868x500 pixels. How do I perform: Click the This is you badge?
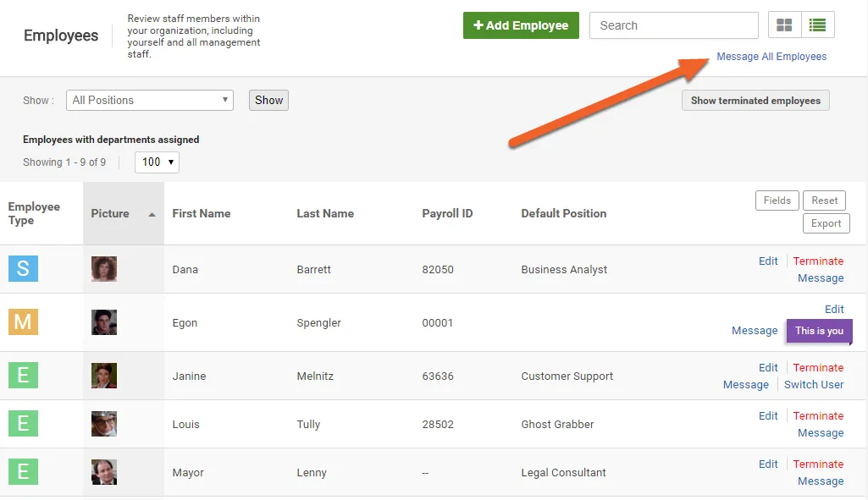point(819,331)
